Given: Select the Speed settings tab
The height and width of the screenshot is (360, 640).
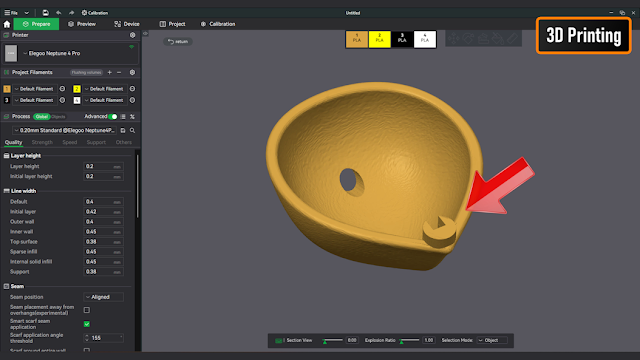Looking at the screenshot, I should [x=70, y=142].
